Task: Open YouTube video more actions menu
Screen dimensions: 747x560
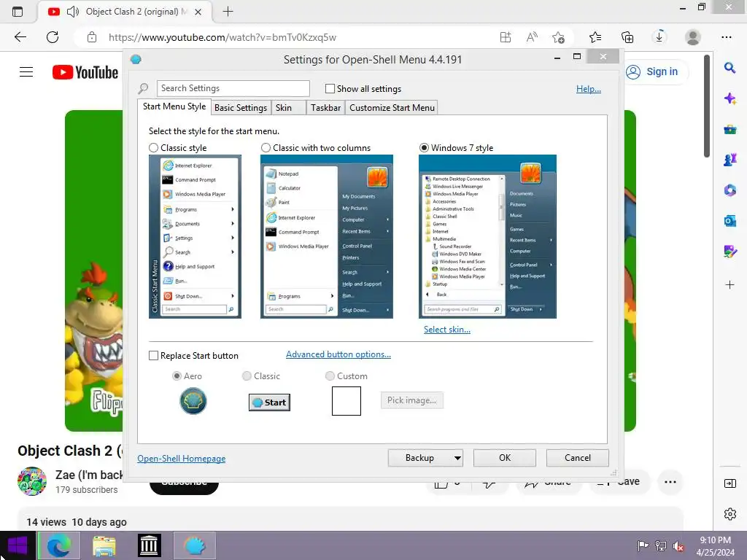Action: pos(670,482)
